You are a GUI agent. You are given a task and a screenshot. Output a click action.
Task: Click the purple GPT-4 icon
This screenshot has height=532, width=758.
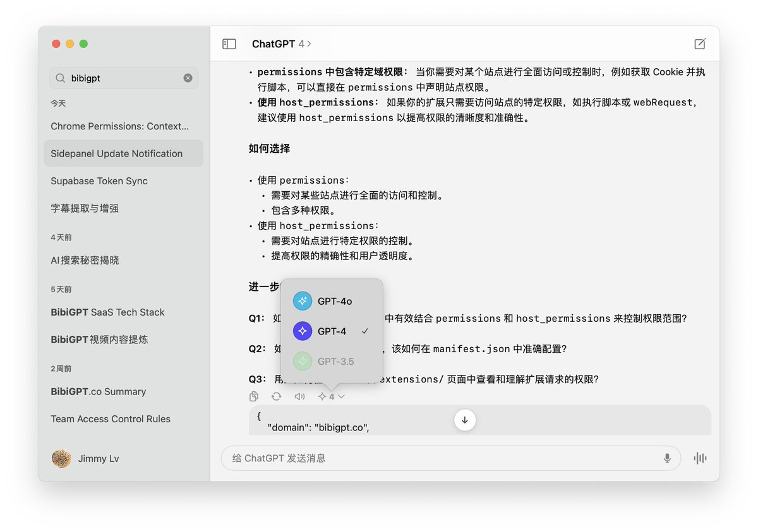coord(303,331)
